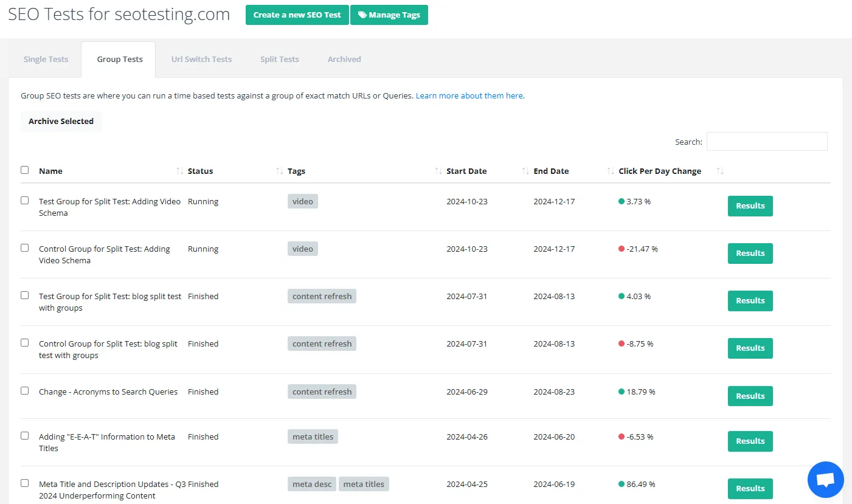The image size is (852, 504).
Task: Sort table by the Name column arrows
Action: coord(179,171)
